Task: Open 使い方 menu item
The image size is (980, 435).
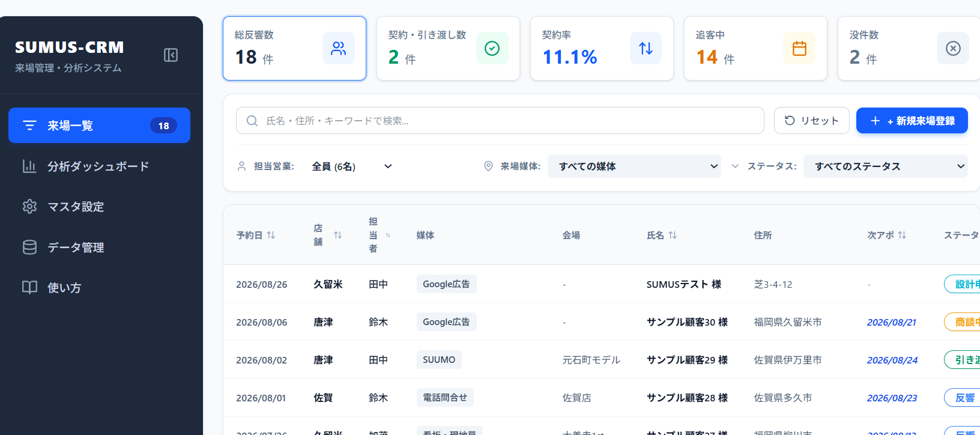Action: click(99, 288)
